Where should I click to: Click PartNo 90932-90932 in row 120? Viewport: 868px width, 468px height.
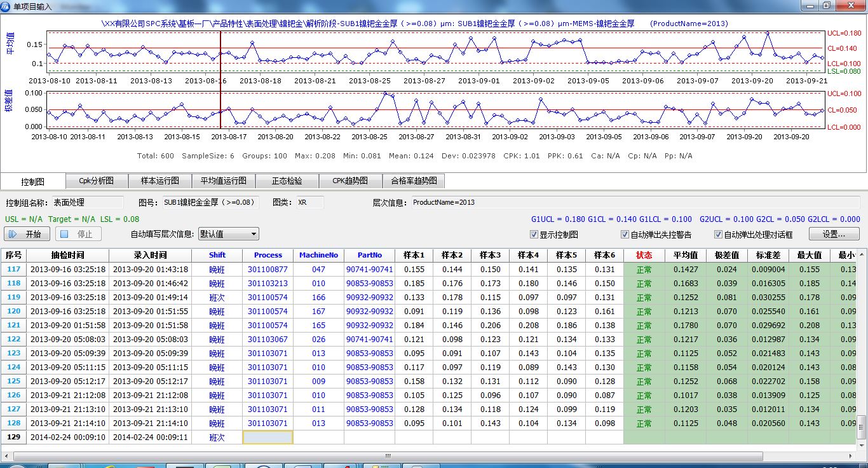370,312
